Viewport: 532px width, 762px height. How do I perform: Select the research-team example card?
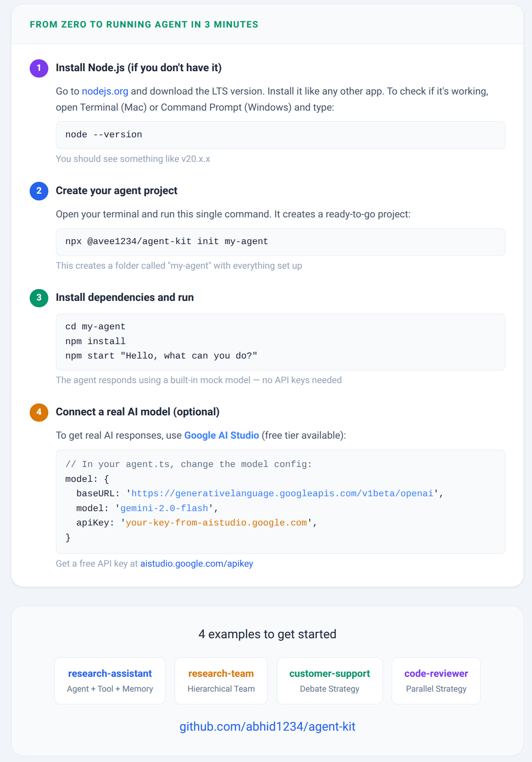[221, 681]
